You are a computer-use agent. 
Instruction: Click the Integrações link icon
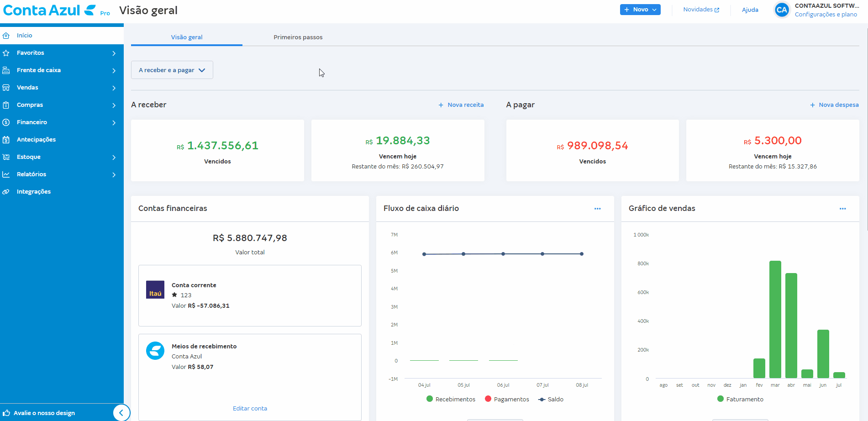[6, 192]
